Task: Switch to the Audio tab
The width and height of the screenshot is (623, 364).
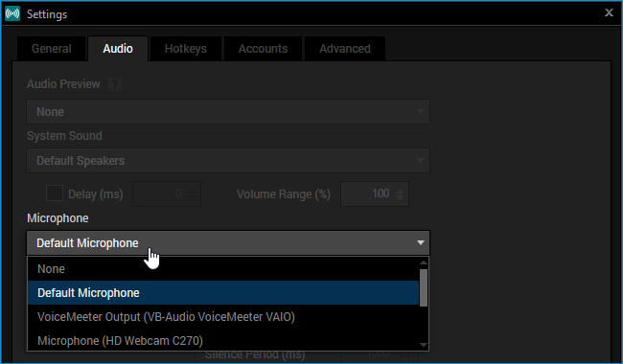Action: (118, 49)
